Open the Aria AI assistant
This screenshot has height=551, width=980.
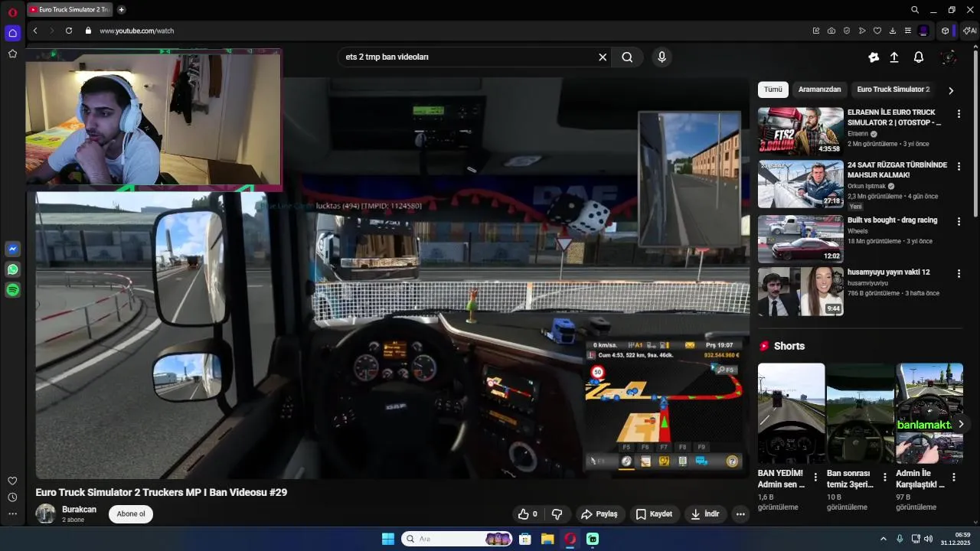pyautogui.click(x=969, y=31)
